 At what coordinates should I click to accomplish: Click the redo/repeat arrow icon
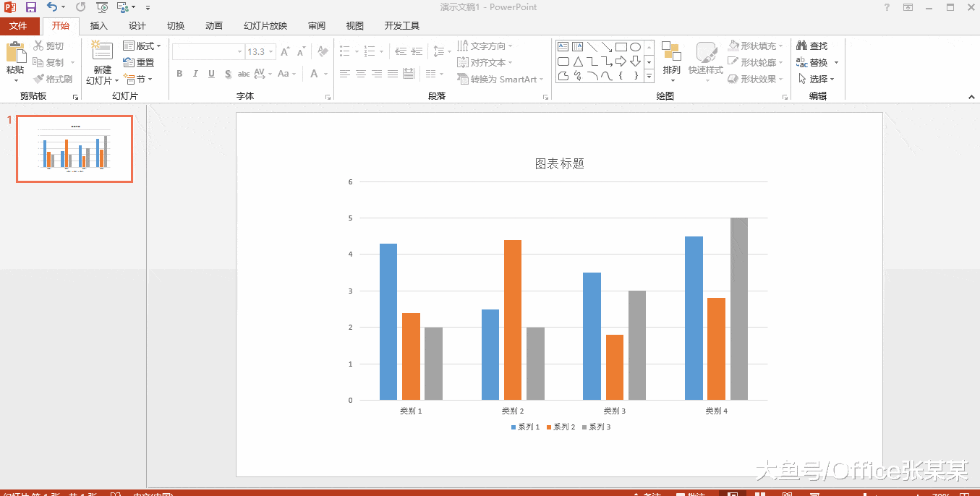[x=80, y=7]
